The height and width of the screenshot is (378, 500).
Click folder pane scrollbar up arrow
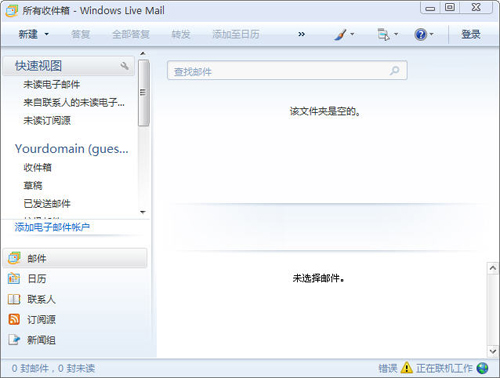point(143,53)
